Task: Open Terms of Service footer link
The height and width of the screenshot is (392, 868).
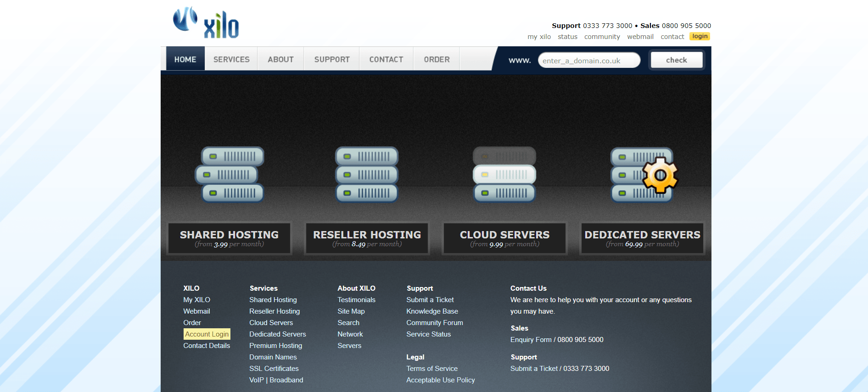Action: tap(432, 369)
